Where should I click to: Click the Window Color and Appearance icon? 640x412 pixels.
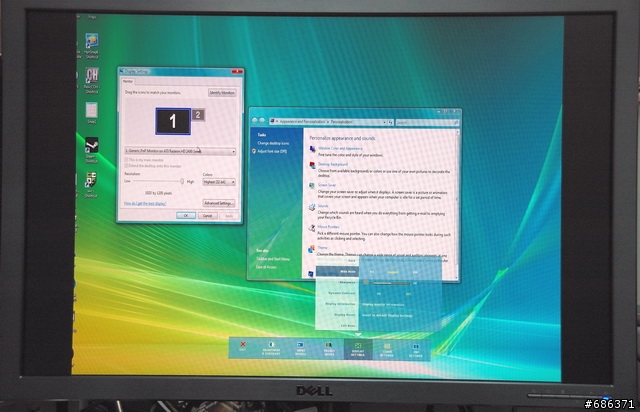point(312,149)
